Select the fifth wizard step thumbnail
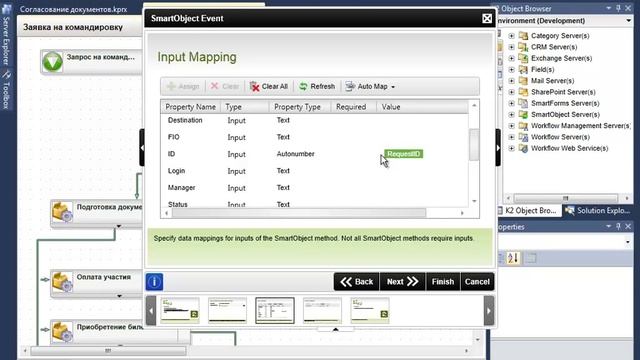The height and width of the screenshot is (360, 640). (x=370, y=311)
